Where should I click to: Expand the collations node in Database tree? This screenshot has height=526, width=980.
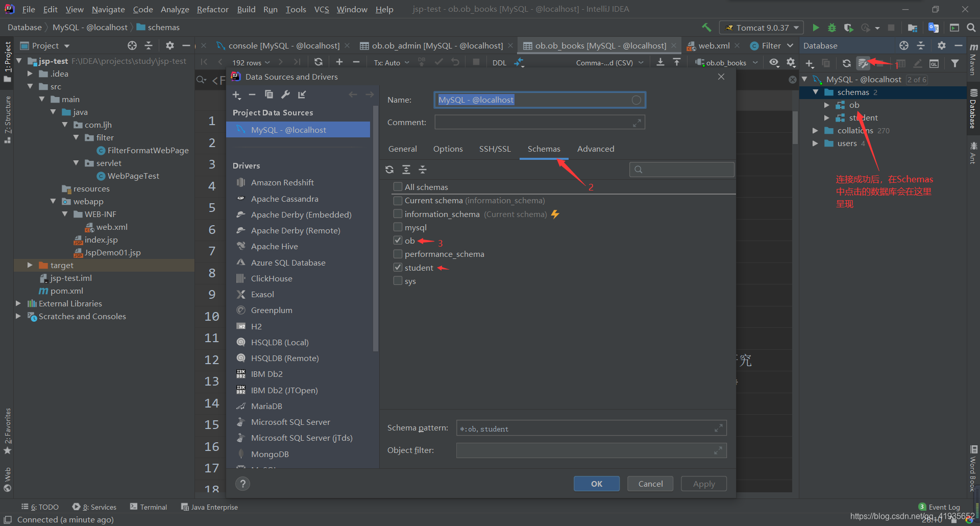click(x=815, y=131)
